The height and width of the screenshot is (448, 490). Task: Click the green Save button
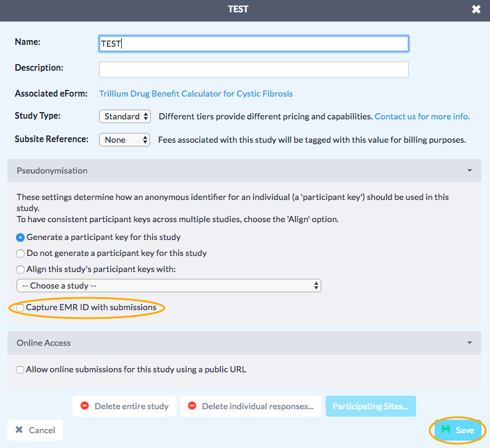point(457,430)
